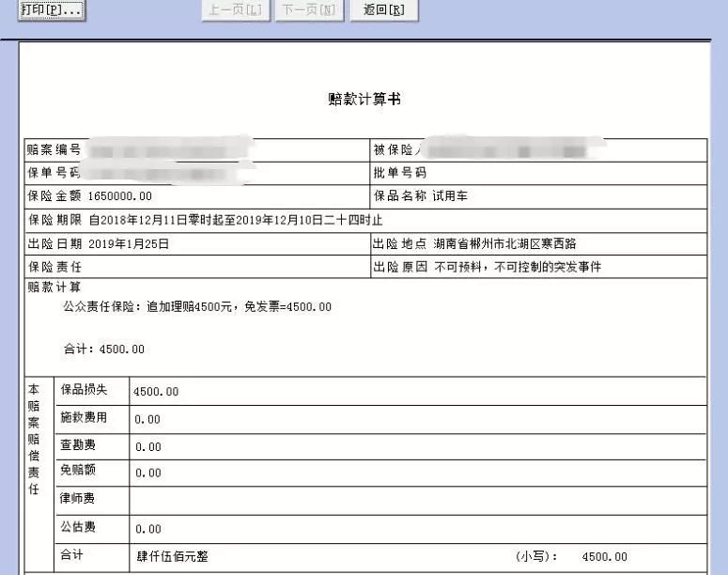The image size is (728, 575).
Task: Click the 打印[P]... print button
Action: click(x=51, y=9)
